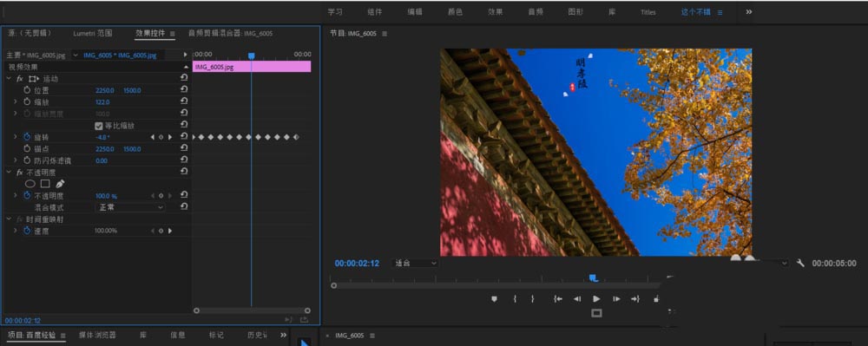This screenshot has height=346, width=868.
Task: Click left handle of effect controls zoom bar
Action: [196, 310]
